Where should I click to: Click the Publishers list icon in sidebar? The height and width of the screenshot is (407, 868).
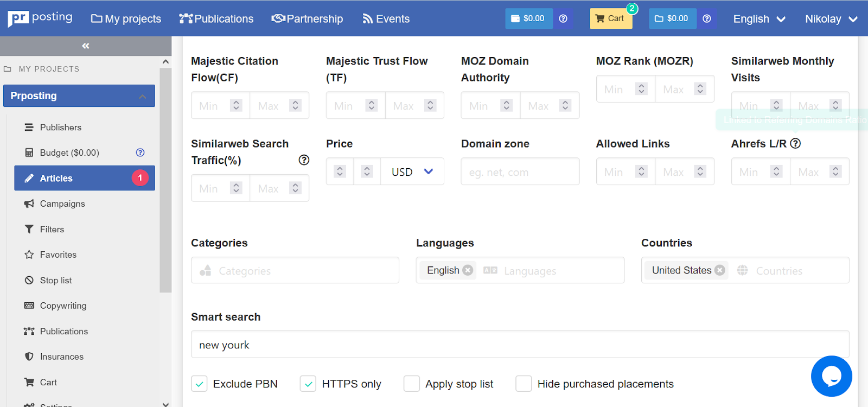29,128
